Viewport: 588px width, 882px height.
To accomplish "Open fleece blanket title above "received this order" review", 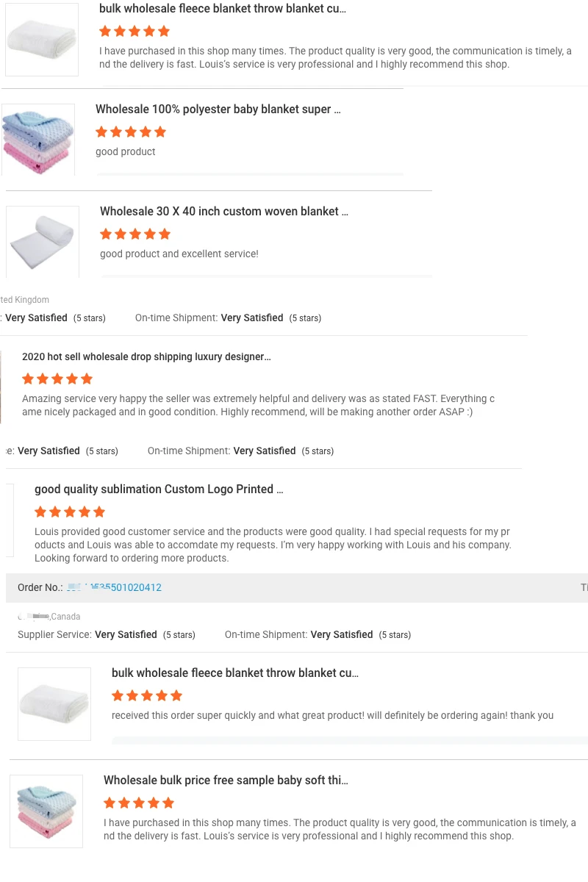I will point(234,673).
